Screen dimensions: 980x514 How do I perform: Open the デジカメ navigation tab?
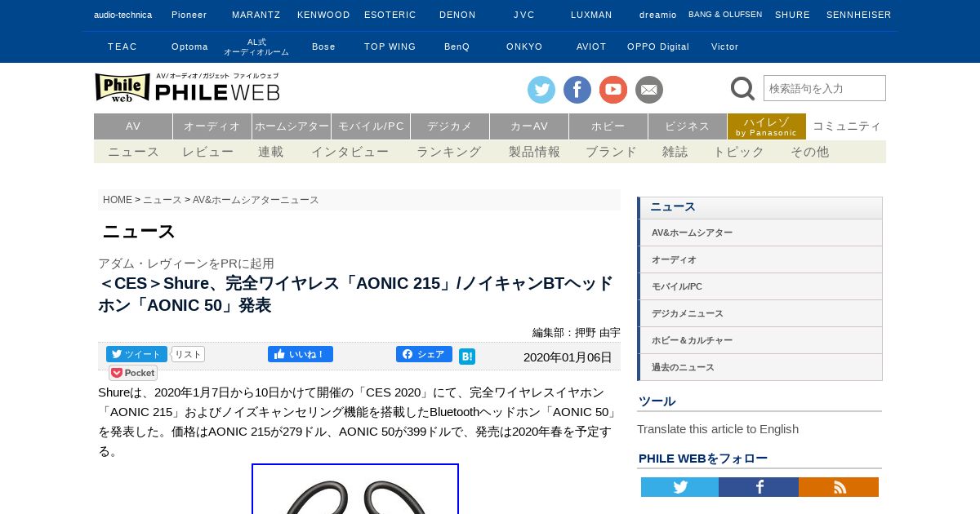tap(450, 126)
